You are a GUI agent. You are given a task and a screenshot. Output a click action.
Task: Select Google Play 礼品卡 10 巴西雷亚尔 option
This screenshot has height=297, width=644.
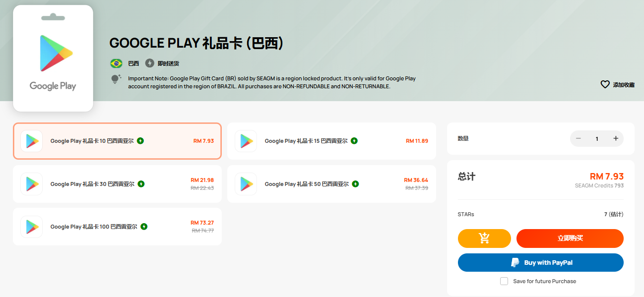[x=117, y=141]
